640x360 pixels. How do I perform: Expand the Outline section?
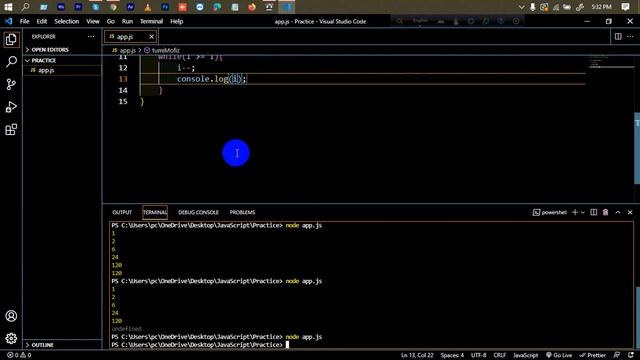coord(42,345)
